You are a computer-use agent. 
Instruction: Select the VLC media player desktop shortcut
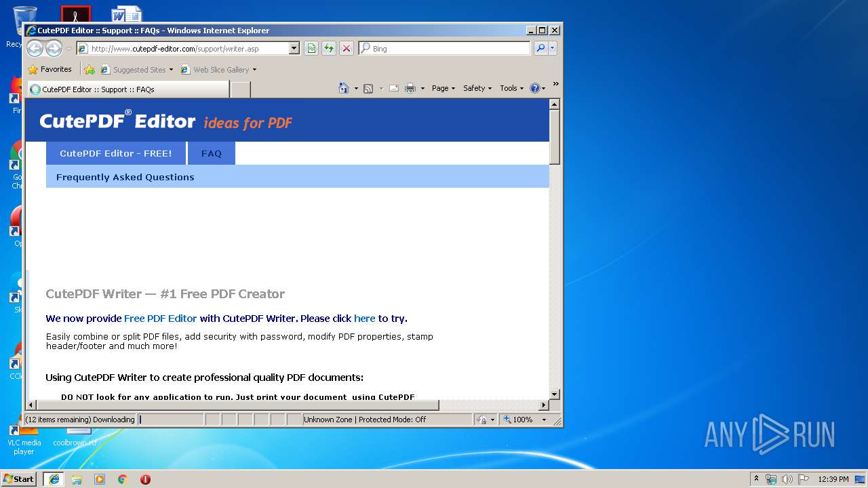coord(23,441)
